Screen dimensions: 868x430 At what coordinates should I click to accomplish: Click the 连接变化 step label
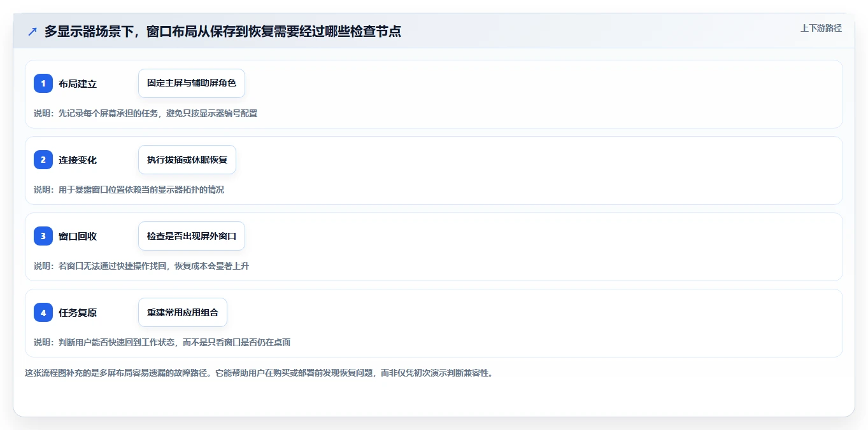(78, 160)
